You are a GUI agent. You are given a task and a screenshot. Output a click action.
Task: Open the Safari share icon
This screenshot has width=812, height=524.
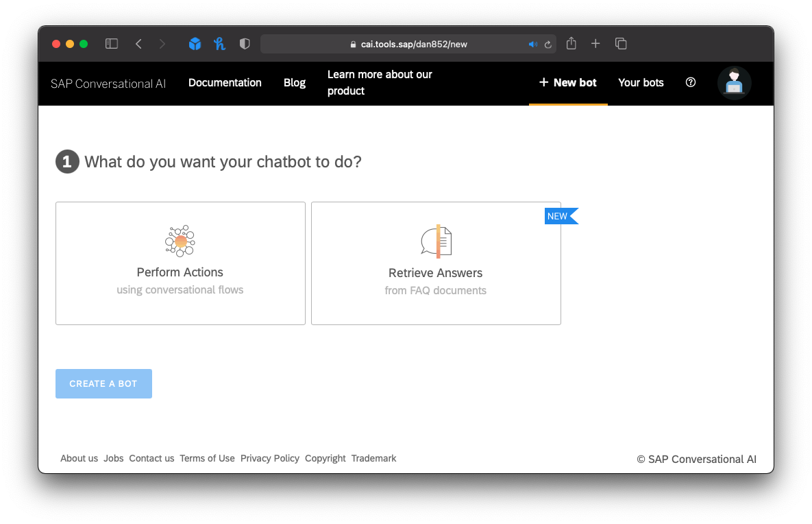click(x=571, y=43)
